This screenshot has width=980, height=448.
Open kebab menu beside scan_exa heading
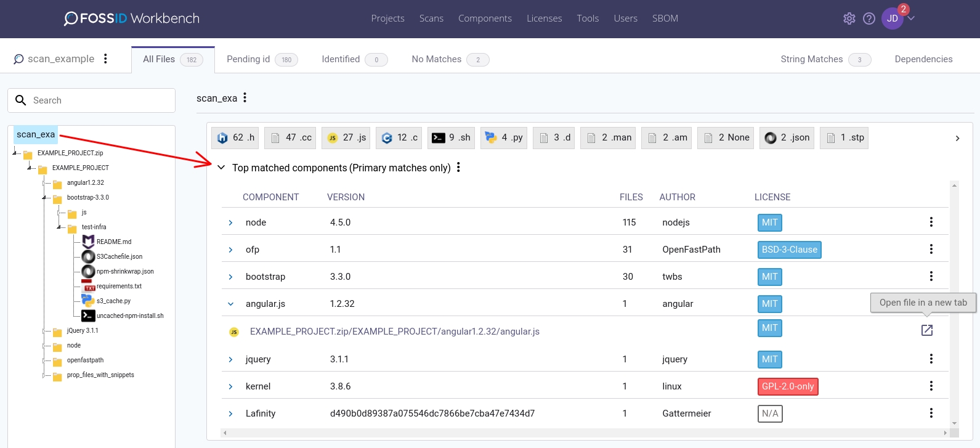[245, 97]
